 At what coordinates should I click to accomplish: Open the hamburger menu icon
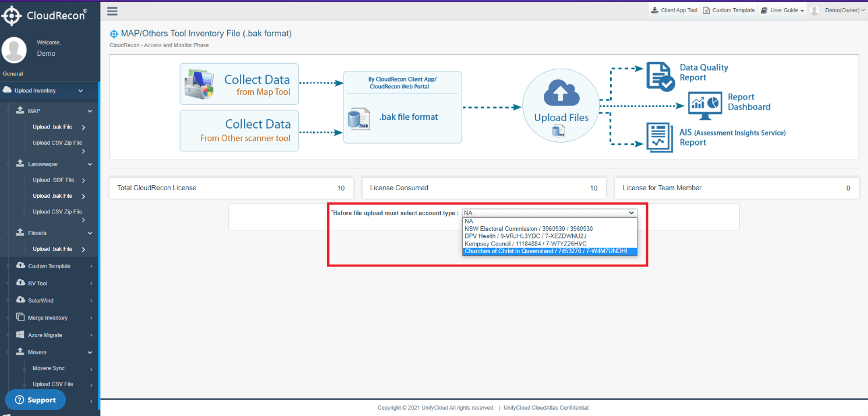[112, 11]
